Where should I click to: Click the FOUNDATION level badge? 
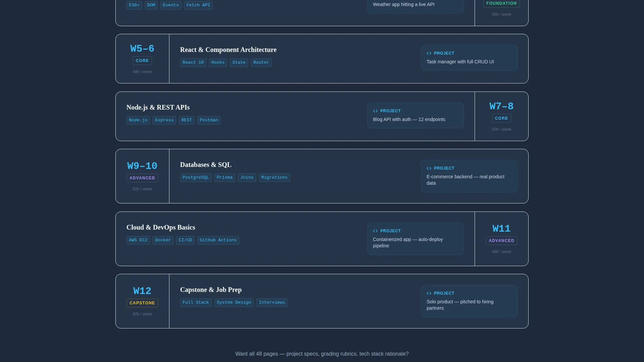501,3
